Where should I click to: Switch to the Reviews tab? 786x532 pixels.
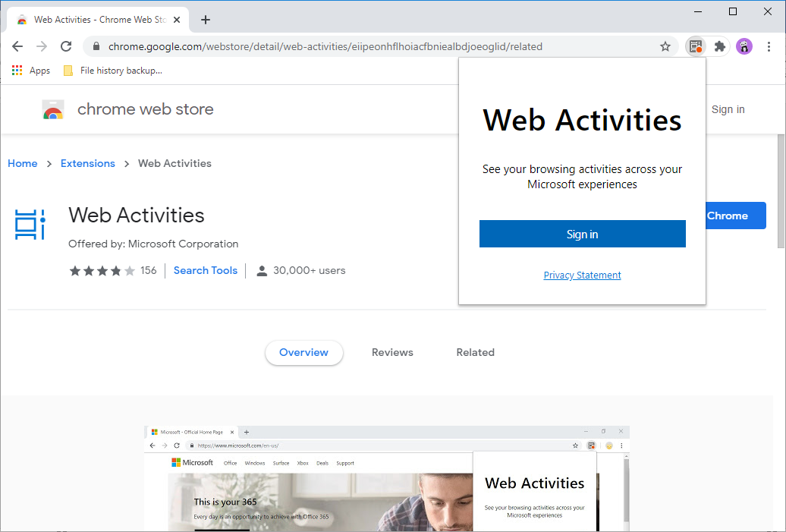coord(392,352)
